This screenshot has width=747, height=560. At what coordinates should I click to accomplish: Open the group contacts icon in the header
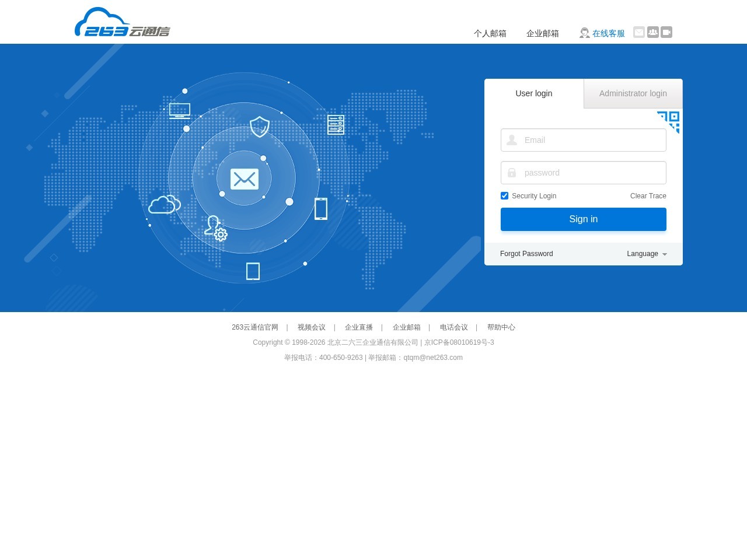click(652, 33)
